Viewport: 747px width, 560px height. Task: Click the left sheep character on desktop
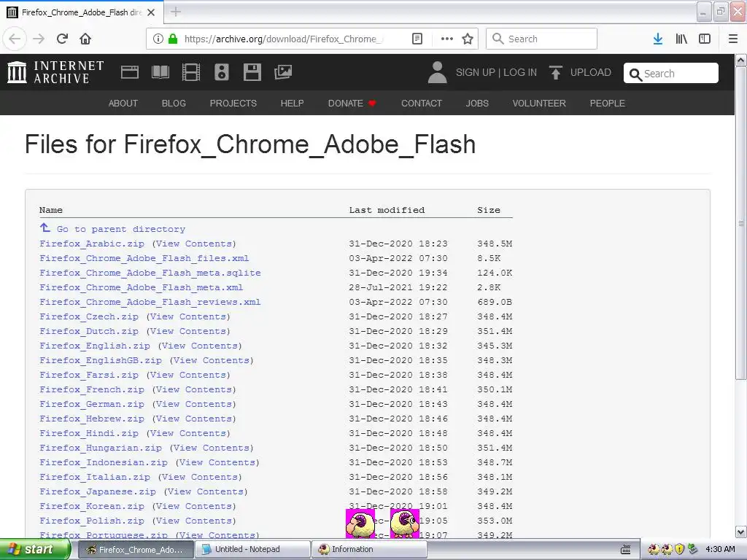360,524
